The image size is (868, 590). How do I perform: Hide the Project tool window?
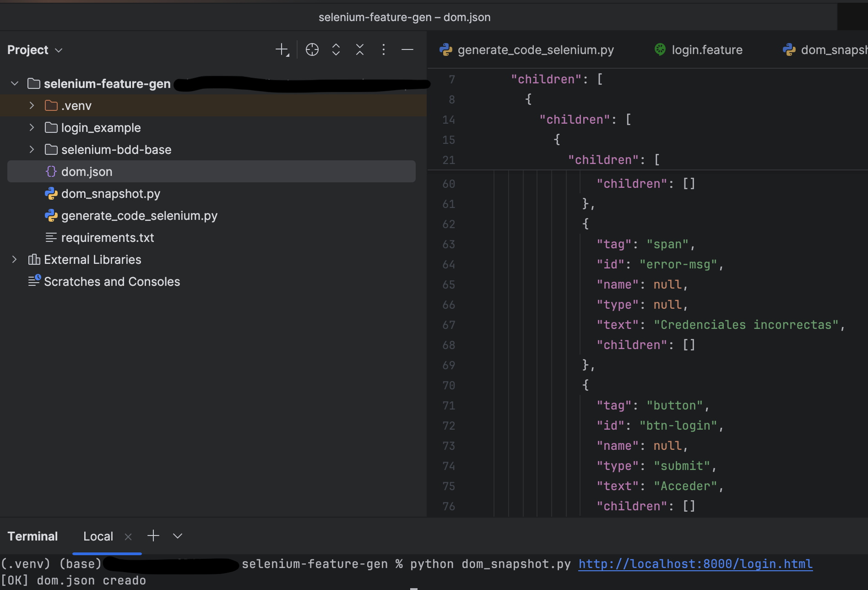407,50
